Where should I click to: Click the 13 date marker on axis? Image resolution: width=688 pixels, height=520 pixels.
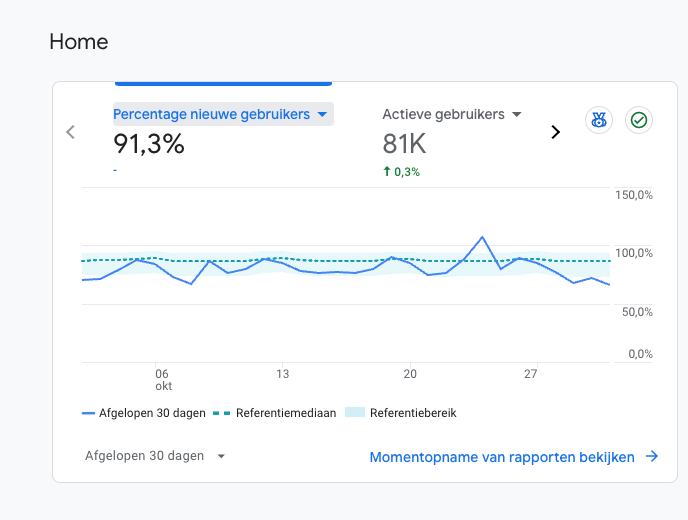[x=283, y=374]
